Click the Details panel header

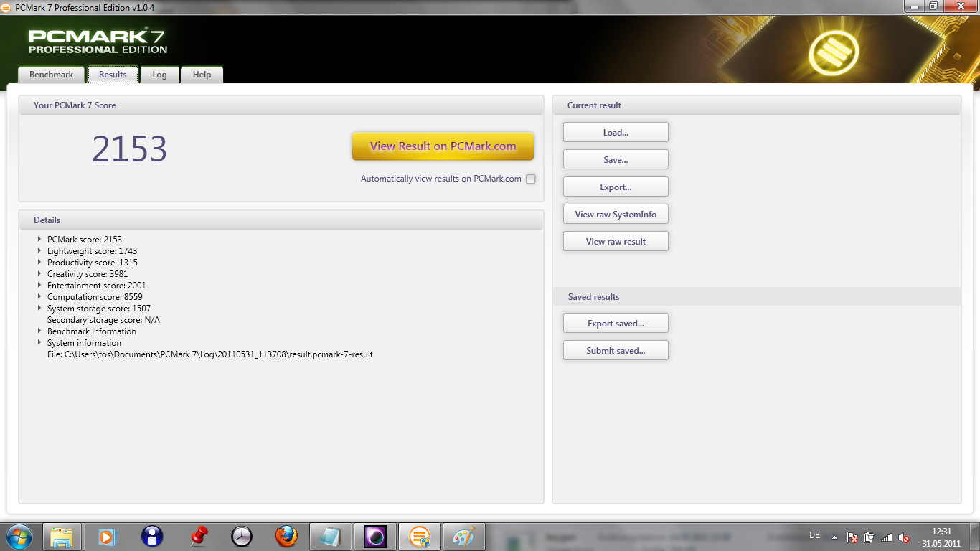tap(281, 220)
